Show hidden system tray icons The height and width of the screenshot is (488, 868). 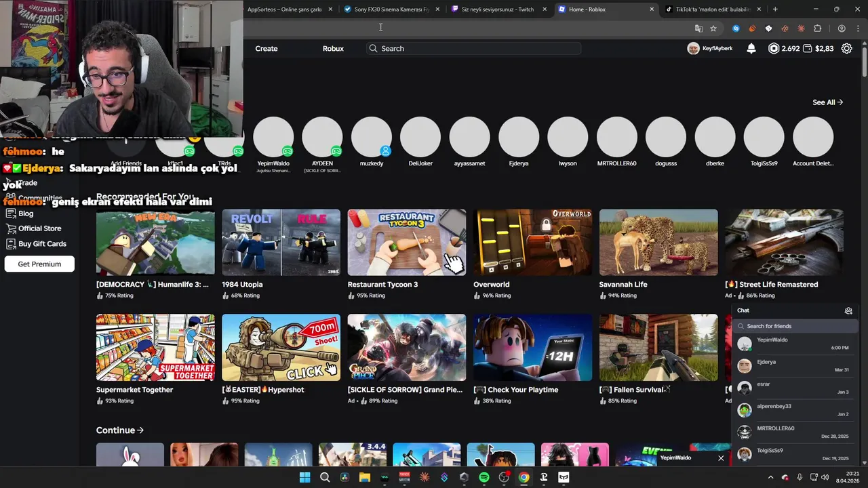point(770,477)
